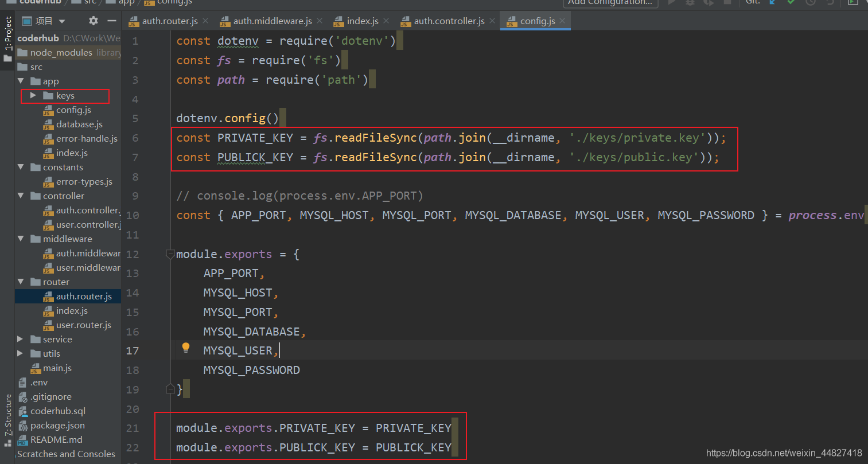This screenshot has height=464, width=868.
Task: Click './keys/private.key' string in code
Action: pyautogui.click(x=638, y=138)
